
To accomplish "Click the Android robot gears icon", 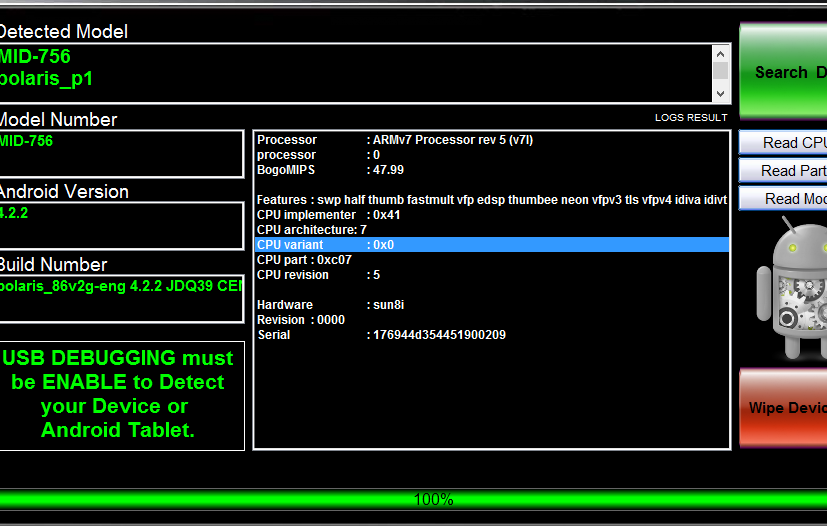I will 792,288.
